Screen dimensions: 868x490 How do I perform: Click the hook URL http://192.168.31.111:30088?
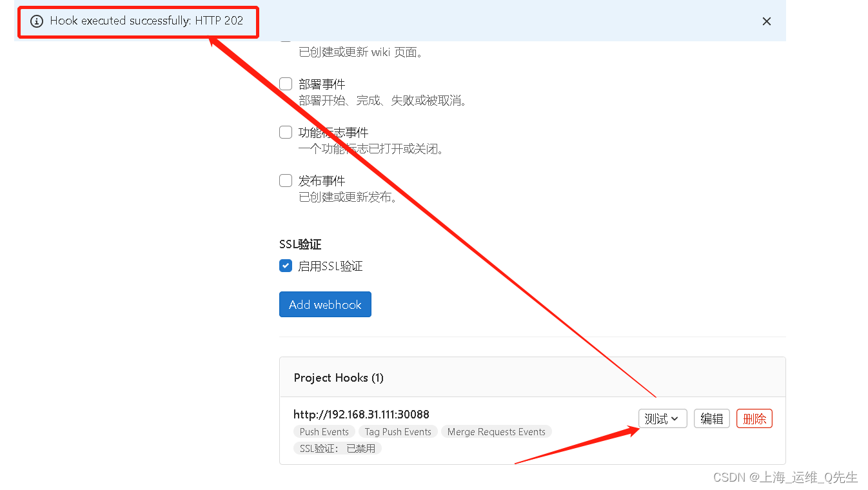coord(361,414)
